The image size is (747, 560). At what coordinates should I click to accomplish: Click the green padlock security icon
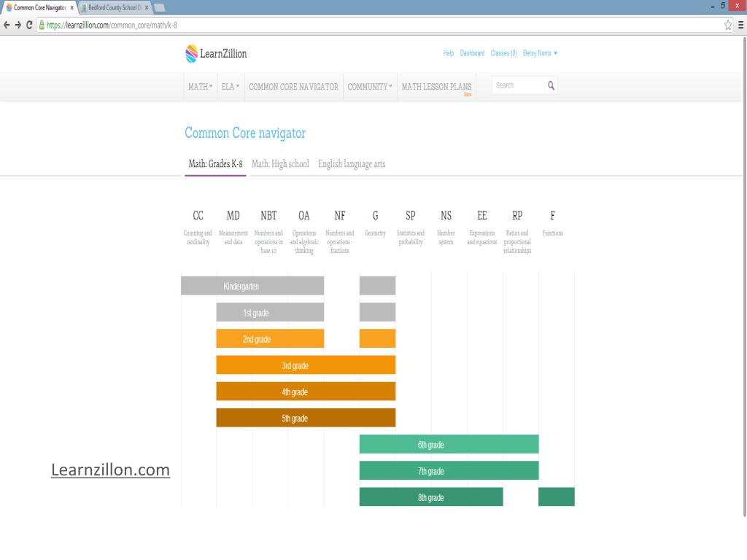tap(42, 25)
